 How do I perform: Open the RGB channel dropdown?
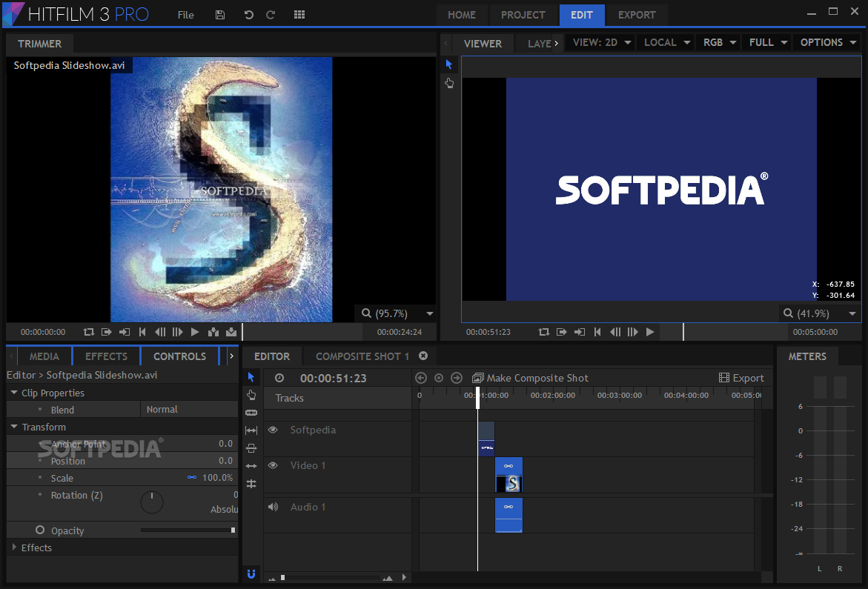pyautogui.click(x=719, y=42)
